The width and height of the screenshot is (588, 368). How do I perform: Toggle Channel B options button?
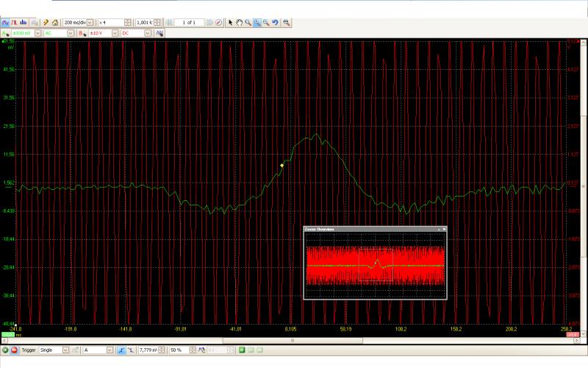pyautogui.click(x=82, y=33)
